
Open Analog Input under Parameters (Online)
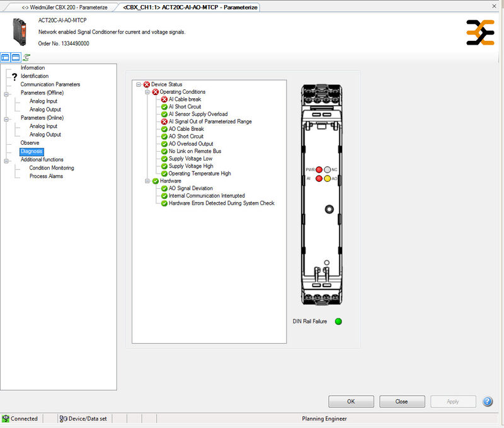click(x=43, y=126)
